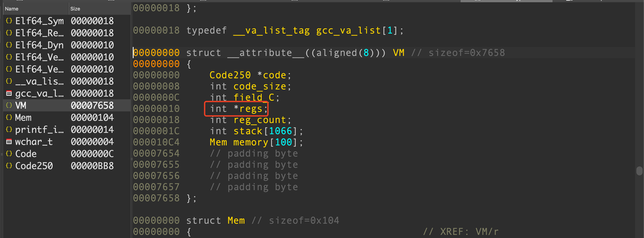Image resolution: width=644 pixels, height=238 pixels.
Task: Click the typedef icon beside wchar_t
Action: 9,142
